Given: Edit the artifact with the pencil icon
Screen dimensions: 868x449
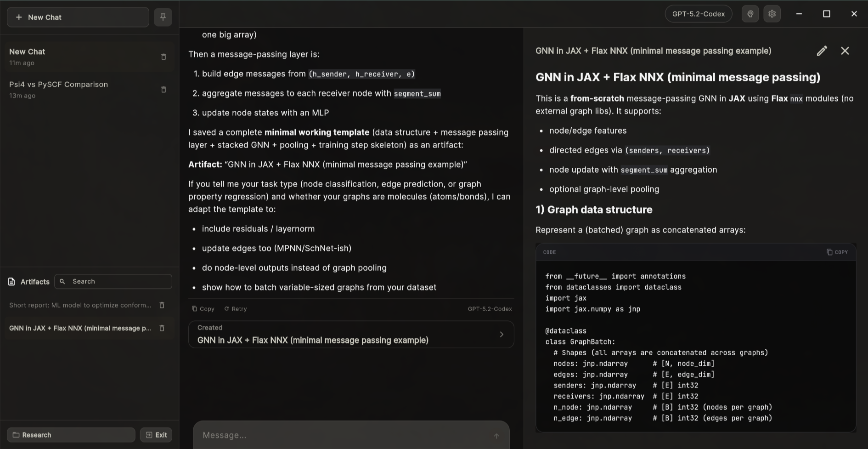Looking at the screenshot, I should 822,51.
